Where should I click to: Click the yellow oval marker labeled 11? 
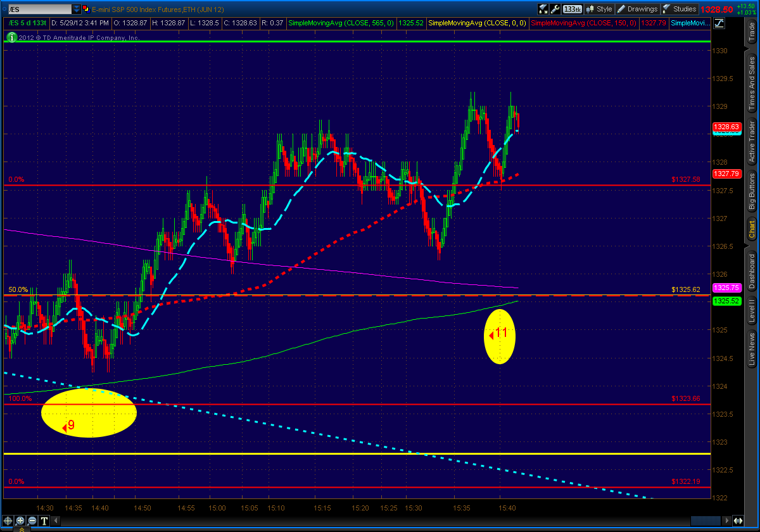(x=500, y=336)
